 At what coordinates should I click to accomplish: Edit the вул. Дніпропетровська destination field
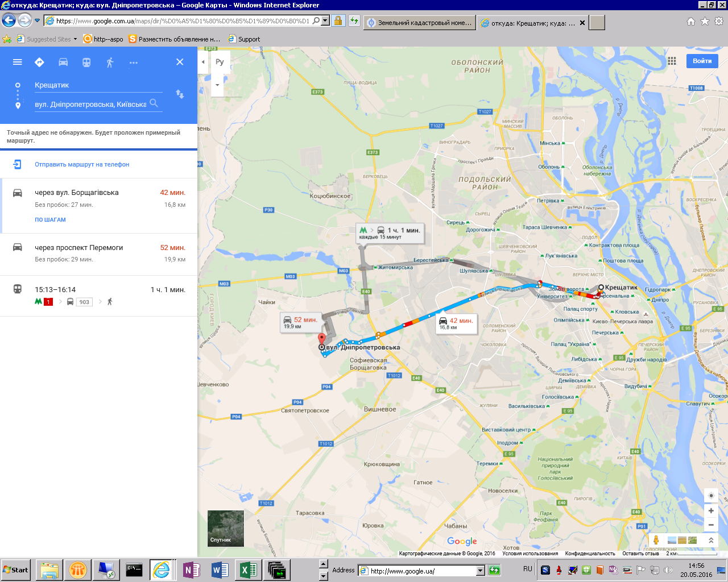pyautogui.click(x=90, y=105)
